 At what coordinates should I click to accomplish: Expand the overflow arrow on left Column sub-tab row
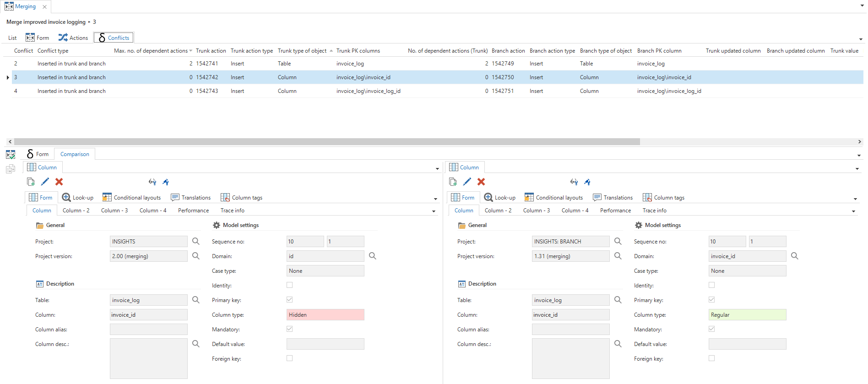coord(434,211)
